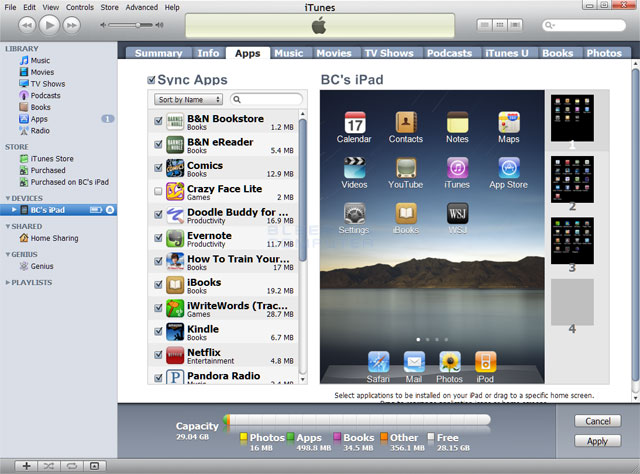Click the Next track button

tap(72, 25)
